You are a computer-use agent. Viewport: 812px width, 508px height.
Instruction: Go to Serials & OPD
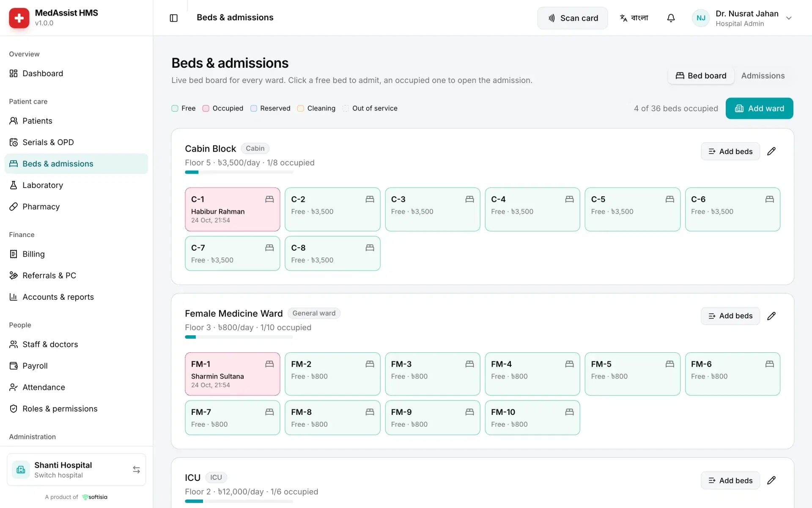pyautogui.click(x=76, y=142)
